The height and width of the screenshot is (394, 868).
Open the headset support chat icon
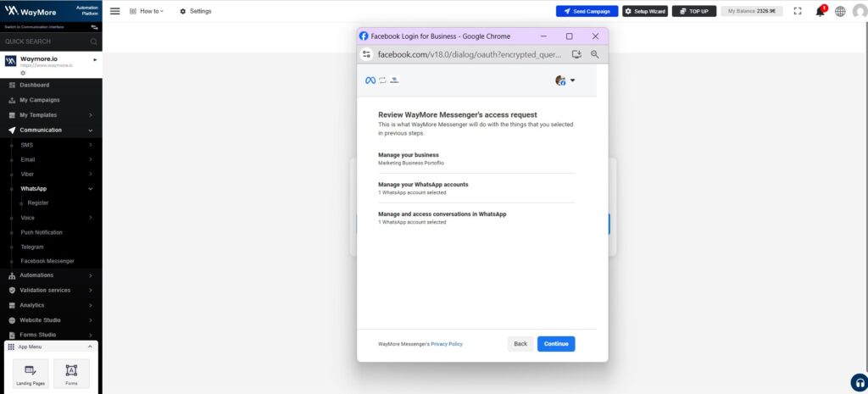(860, 382)
